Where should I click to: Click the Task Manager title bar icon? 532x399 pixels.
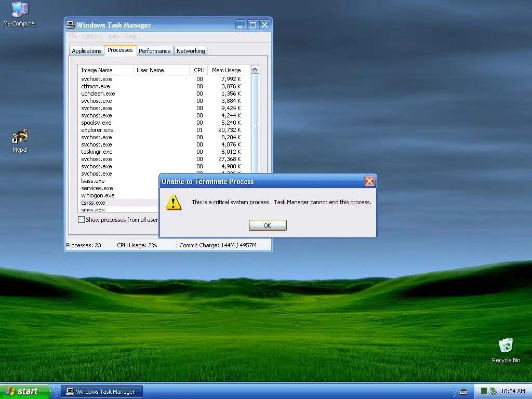point(71,25)
